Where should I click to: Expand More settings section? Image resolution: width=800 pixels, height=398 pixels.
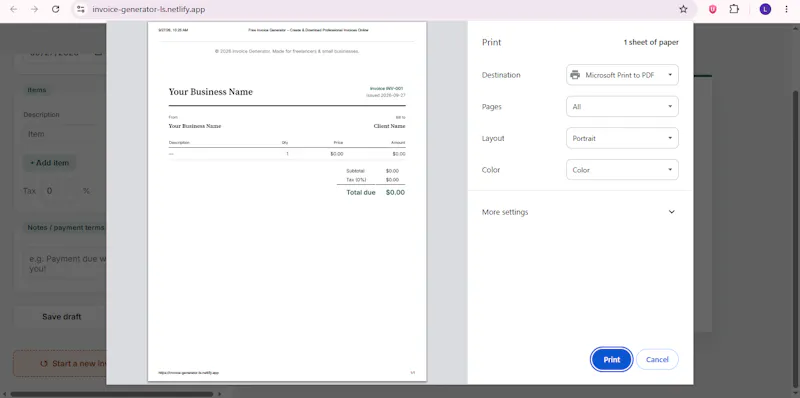pos(579,212)
